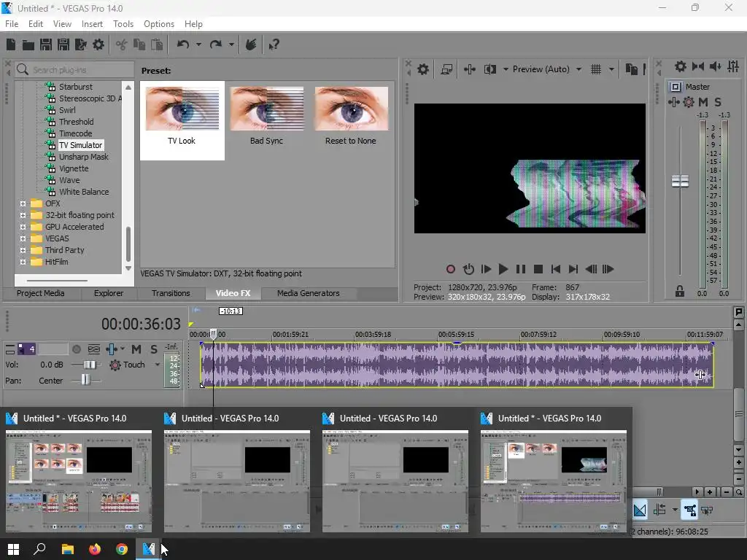
Task: Click the Save As toolbar icon
Action: pyautogui.click(x=63, y=44)
